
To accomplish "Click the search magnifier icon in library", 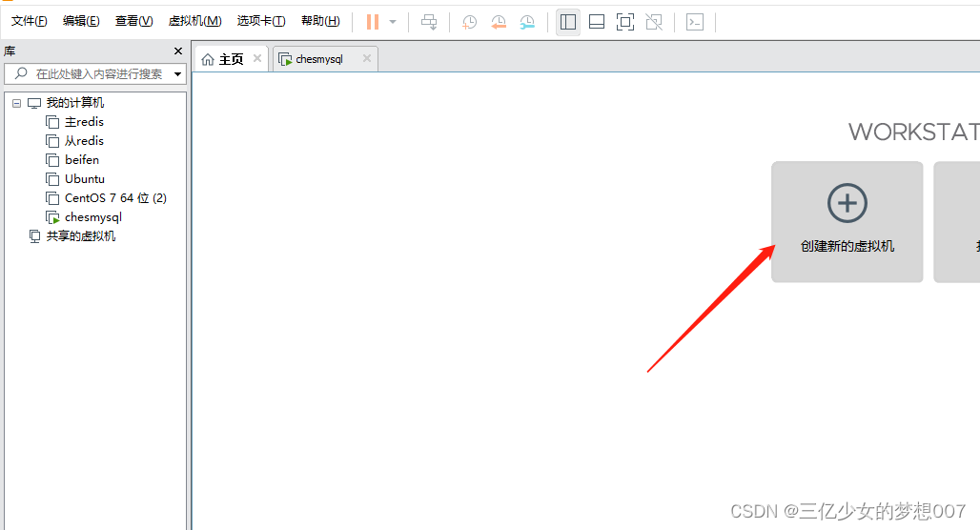I will [x=21, y=73].
